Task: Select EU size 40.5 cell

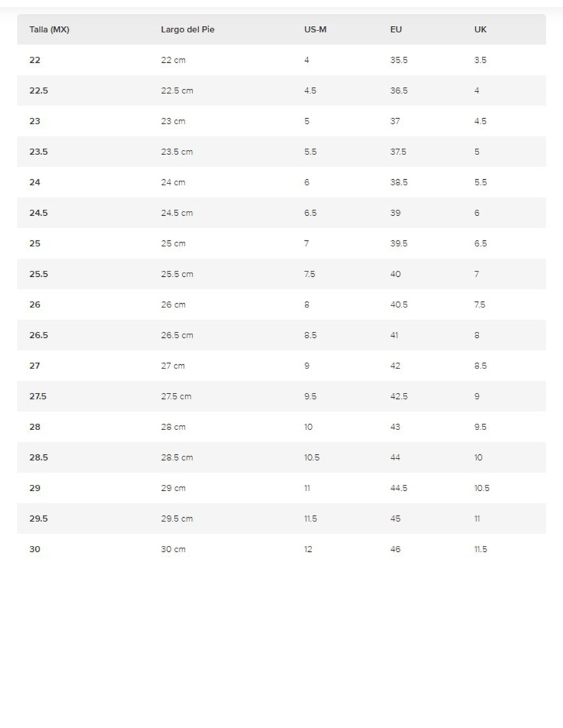Action: 399,304
